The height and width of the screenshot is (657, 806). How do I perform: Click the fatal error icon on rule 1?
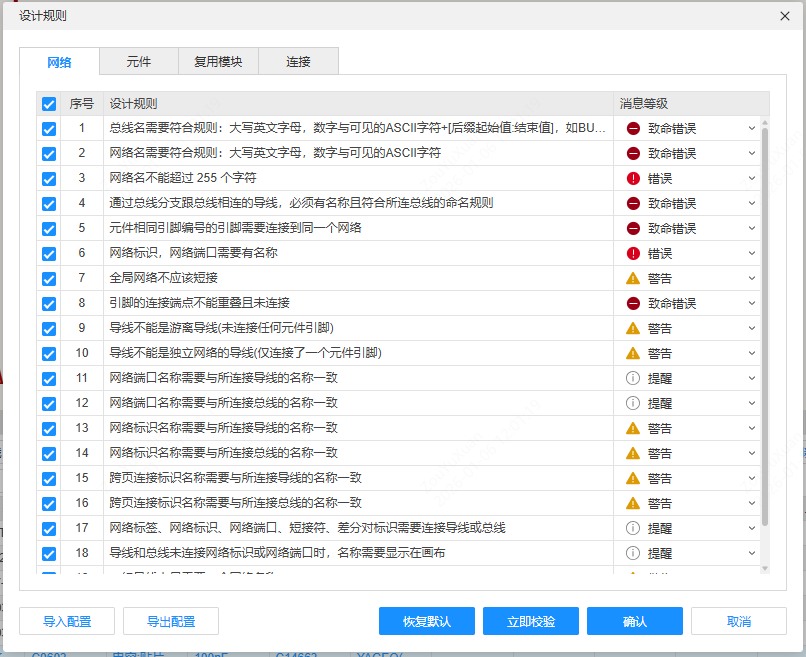coord(632,128)
